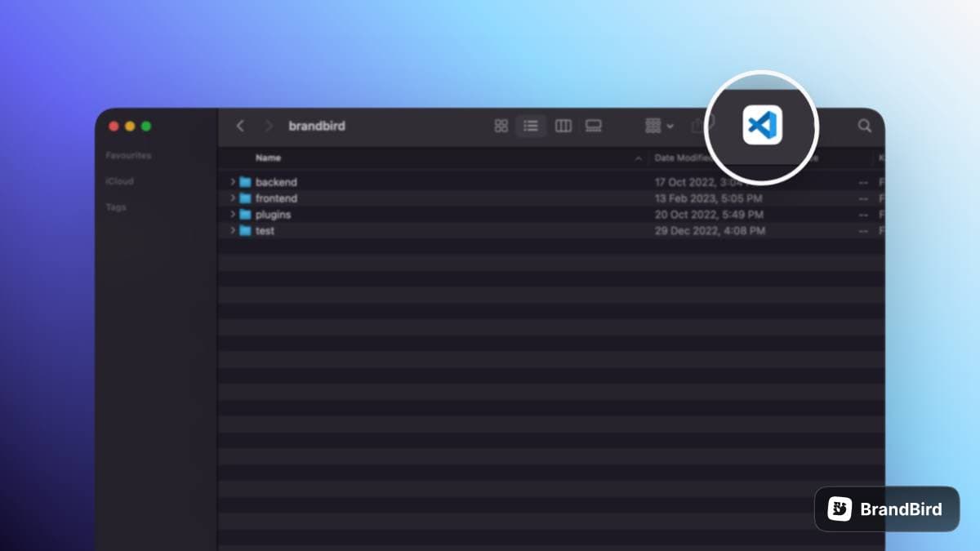Screen dimensions: 980x551
Task: Click the Favourites sidebar heading
Action: click(x=128, y=155)
